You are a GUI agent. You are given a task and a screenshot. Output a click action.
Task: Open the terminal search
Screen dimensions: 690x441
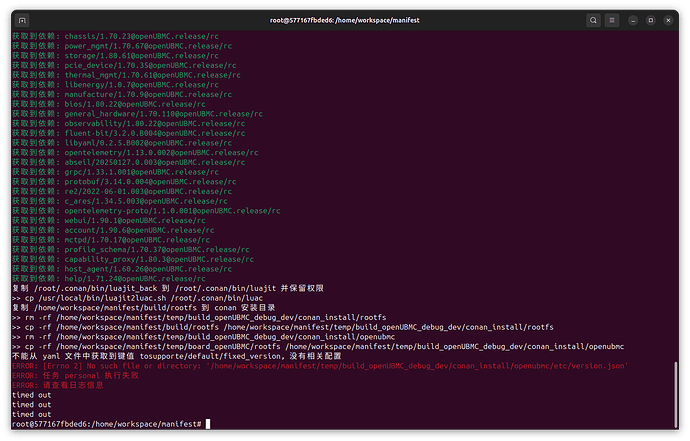[593, 20]
